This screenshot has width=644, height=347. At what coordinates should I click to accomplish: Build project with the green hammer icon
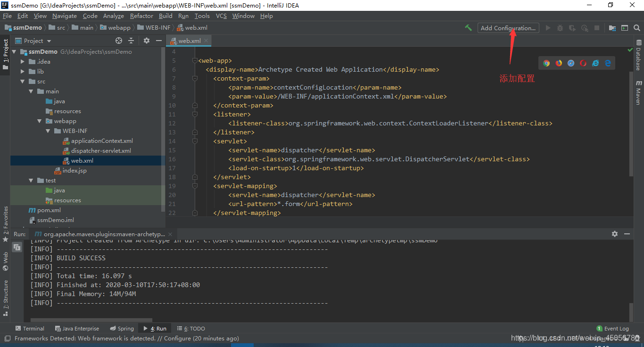pos(468,28)
